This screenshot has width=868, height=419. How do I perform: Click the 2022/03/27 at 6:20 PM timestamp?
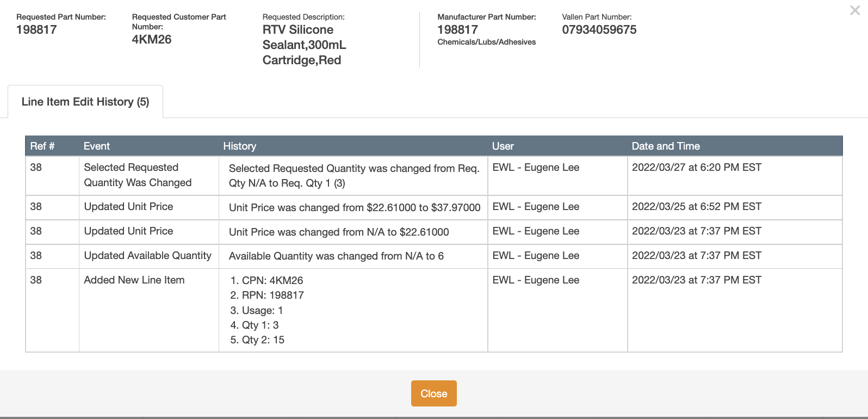click(697, 167)
